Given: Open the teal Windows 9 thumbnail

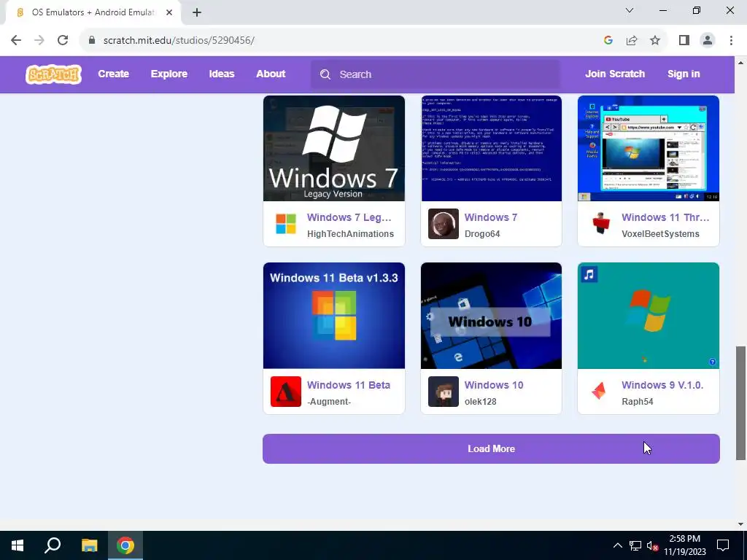Looking at the screenshot, I should tap(649, 315).
